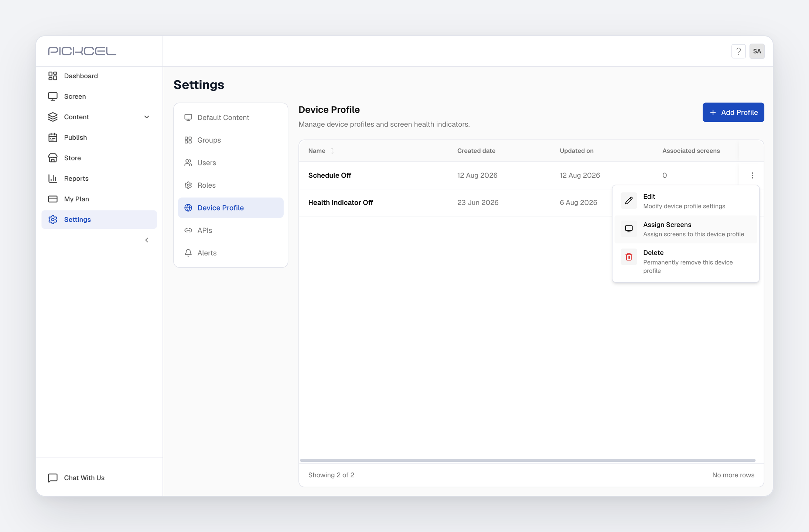Viewport: 809px width, 532px height.
Task: Click the Schedule Off profile name
Action: click(330, 175)
